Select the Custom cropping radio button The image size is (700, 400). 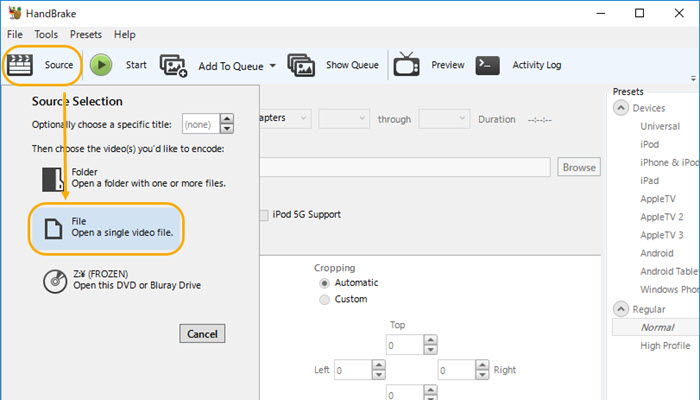tap(325, 300)
